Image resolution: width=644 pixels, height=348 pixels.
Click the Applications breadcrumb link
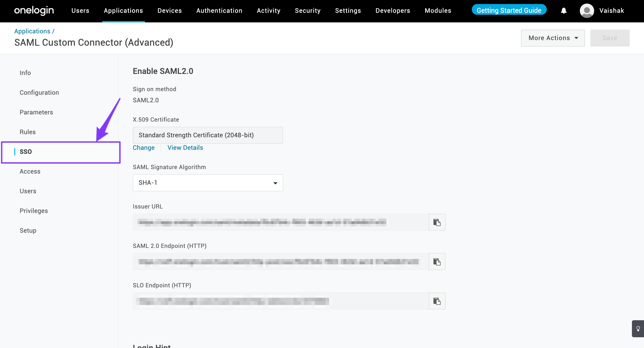click(x=32, y=31)
